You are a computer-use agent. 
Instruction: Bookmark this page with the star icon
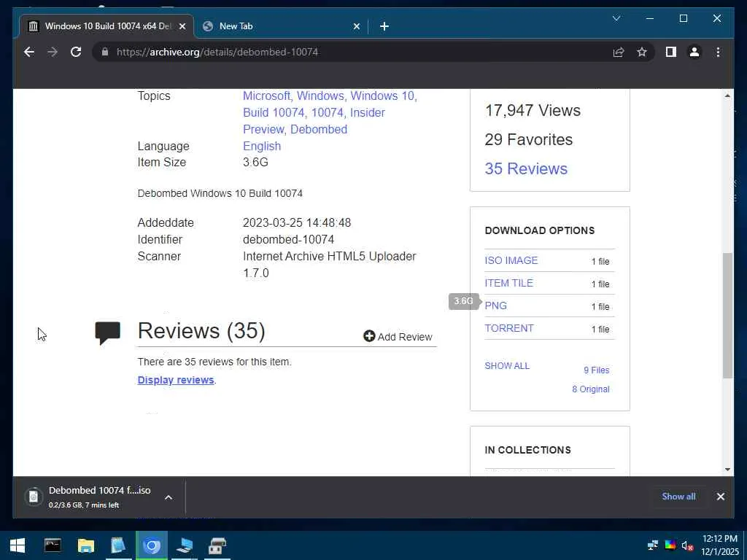[x=642, y=52]
